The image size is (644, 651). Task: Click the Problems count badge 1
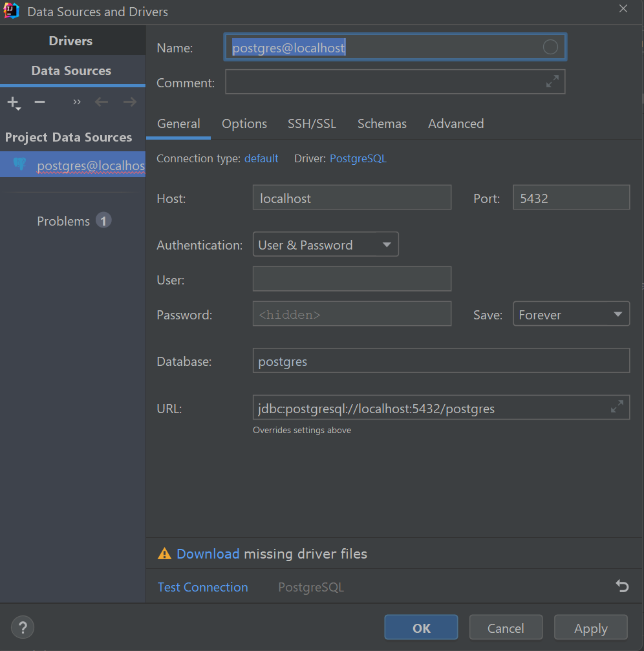pyautogui.click(x=103, y=220)
